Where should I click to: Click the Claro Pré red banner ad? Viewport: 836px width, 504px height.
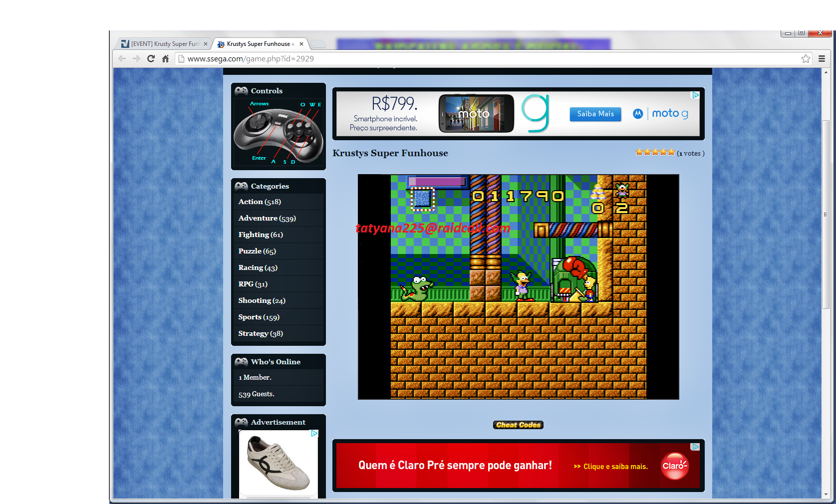[518, 466]
